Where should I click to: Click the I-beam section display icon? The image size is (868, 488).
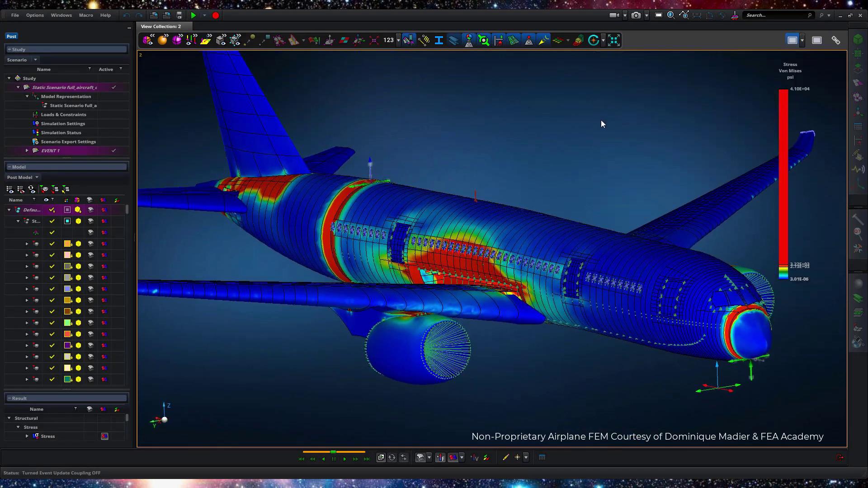pos(439,40)
